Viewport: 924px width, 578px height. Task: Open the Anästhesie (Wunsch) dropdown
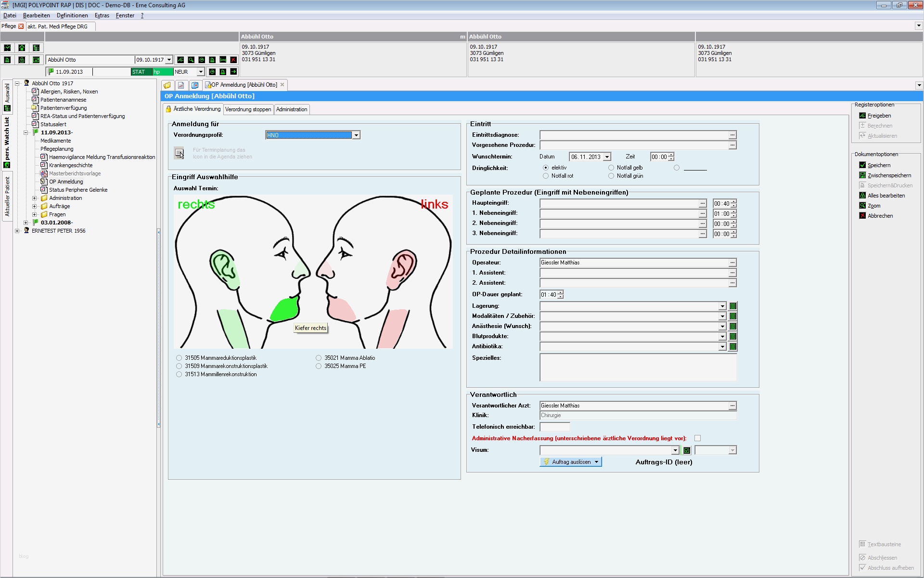pos(722,327)
